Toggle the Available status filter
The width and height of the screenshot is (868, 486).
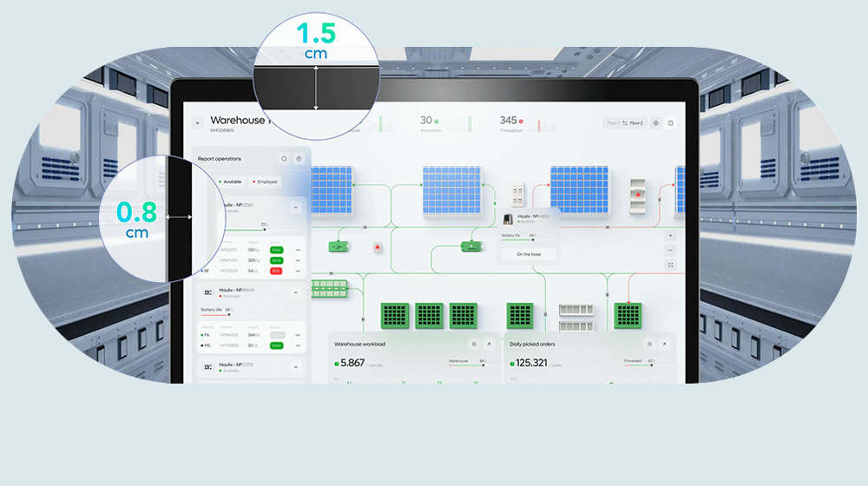pos(230,182)
